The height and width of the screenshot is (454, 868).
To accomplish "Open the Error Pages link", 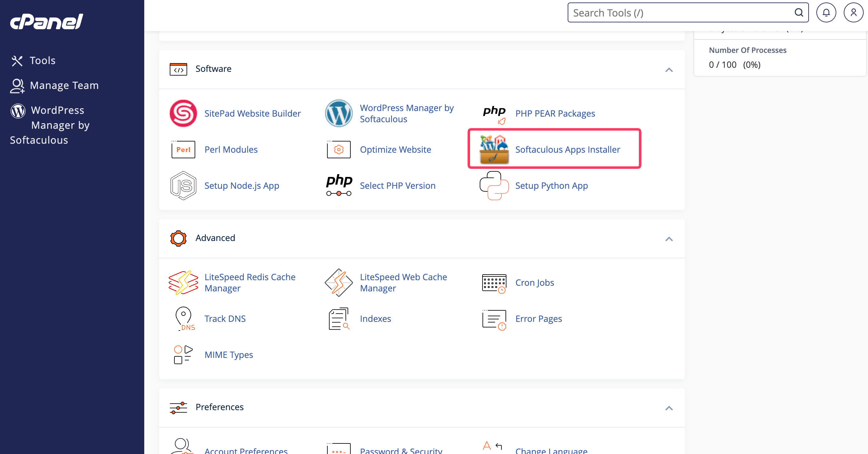I will pyautogui.click(x=538, y=318).
